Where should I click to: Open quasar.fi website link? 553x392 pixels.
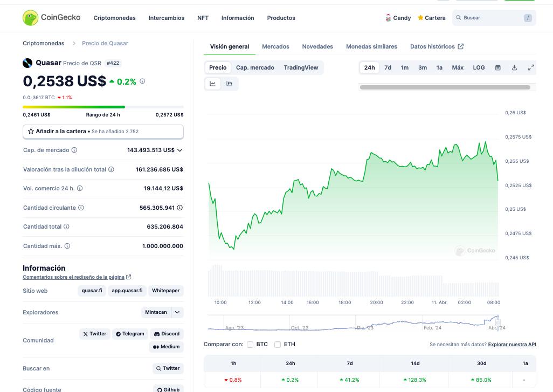[x=92, y=291]
